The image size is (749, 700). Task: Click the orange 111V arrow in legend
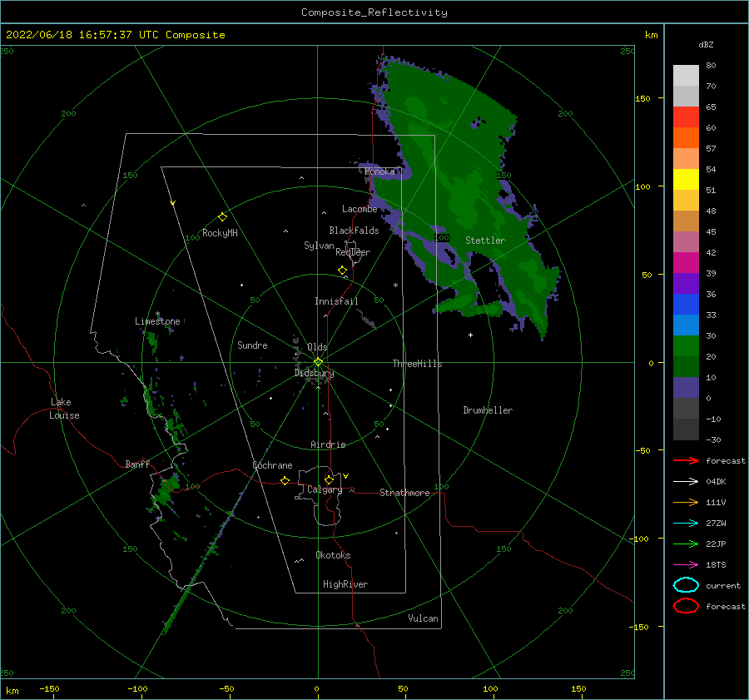click(686, 502)
